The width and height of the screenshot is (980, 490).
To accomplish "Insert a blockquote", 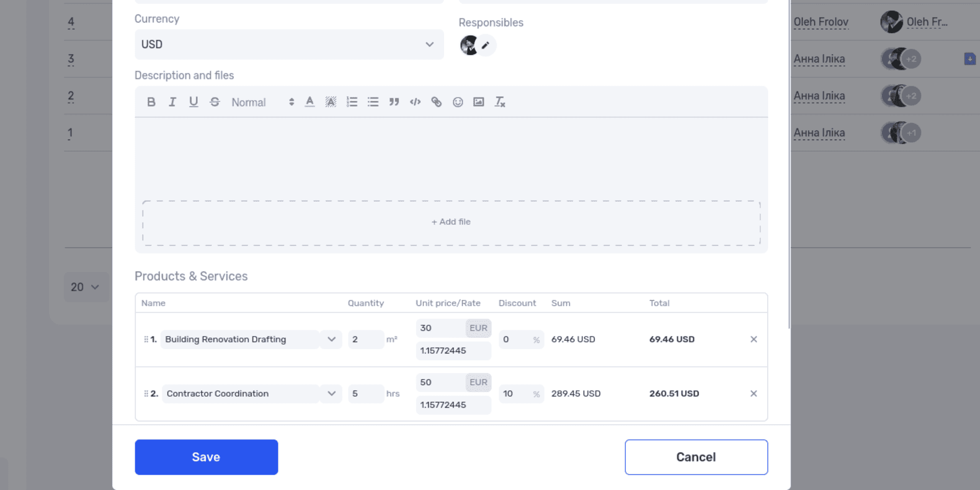I will pos(394,102).
